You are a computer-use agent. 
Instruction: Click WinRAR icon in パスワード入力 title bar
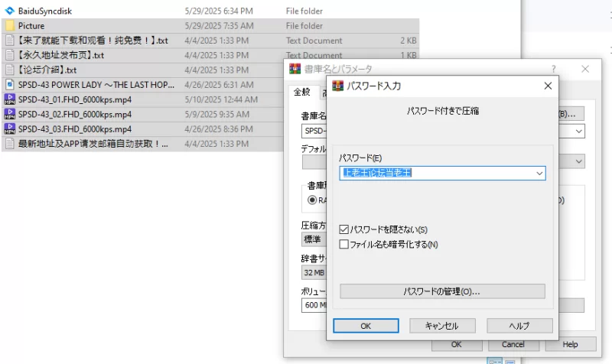tap(337, 86)
